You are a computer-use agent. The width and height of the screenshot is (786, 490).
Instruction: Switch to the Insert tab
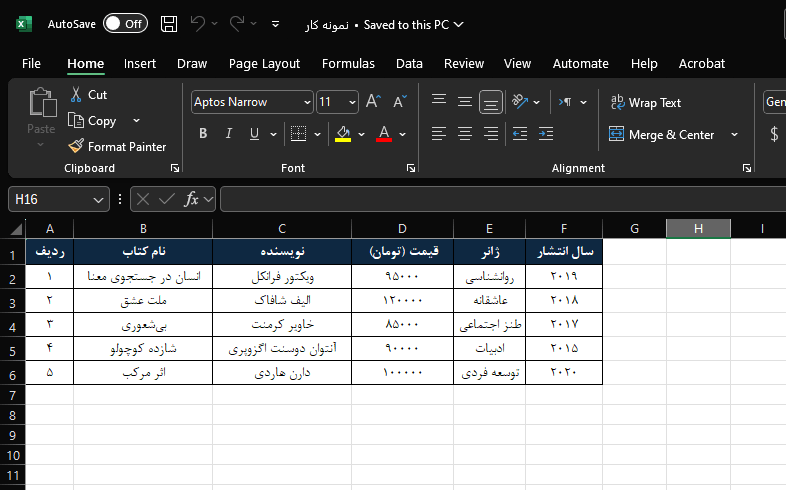[x=140, y=64]
